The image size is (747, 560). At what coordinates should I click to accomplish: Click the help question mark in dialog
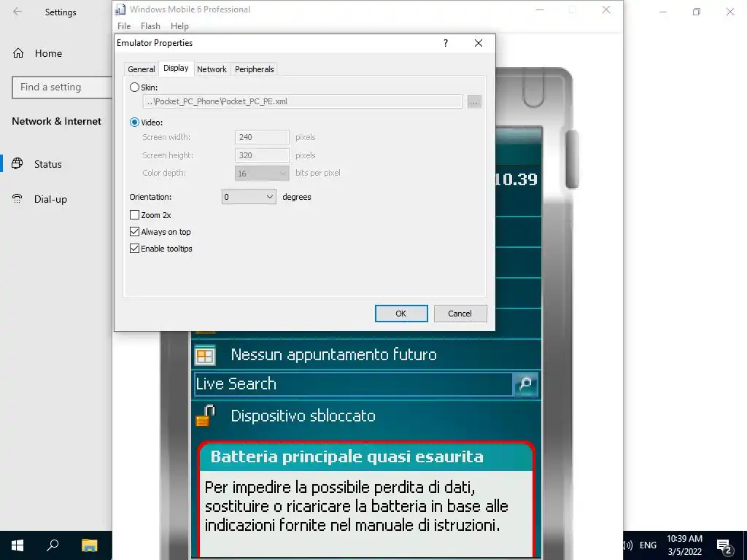[x=446, y=43]
